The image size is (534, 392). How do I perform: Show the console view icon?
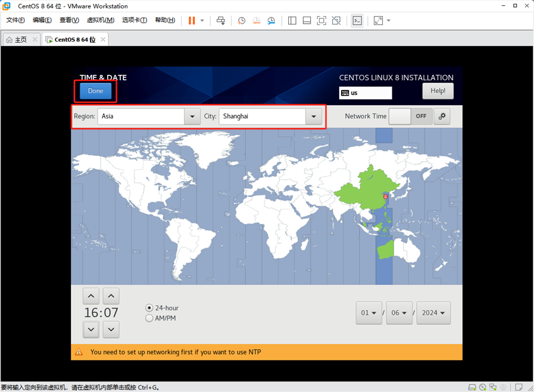[x=357, y=20]
